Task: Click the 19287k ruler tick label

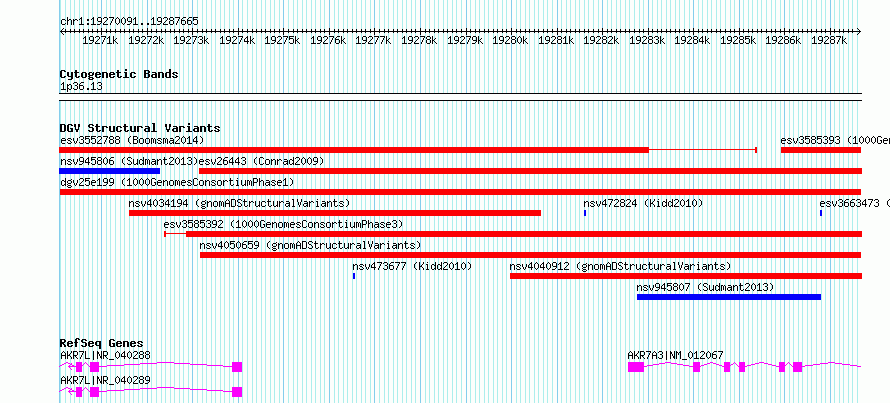Action: (829, 41)
